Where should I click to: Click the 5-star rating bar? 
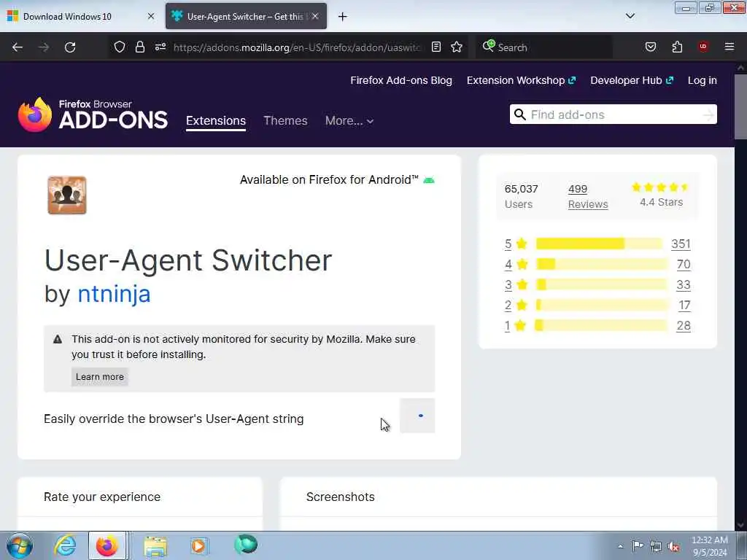coord(600,244)
